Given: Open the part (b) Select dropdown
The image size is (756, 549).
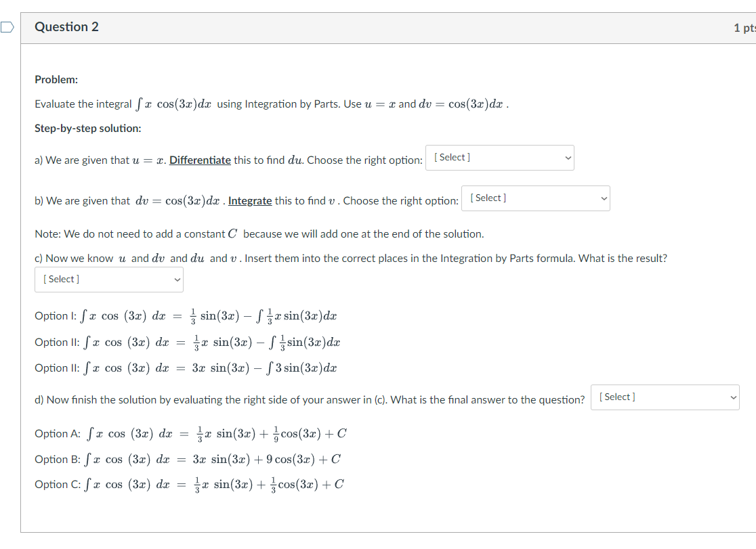Looking at the screenshot, I should (x=535, y=198).
